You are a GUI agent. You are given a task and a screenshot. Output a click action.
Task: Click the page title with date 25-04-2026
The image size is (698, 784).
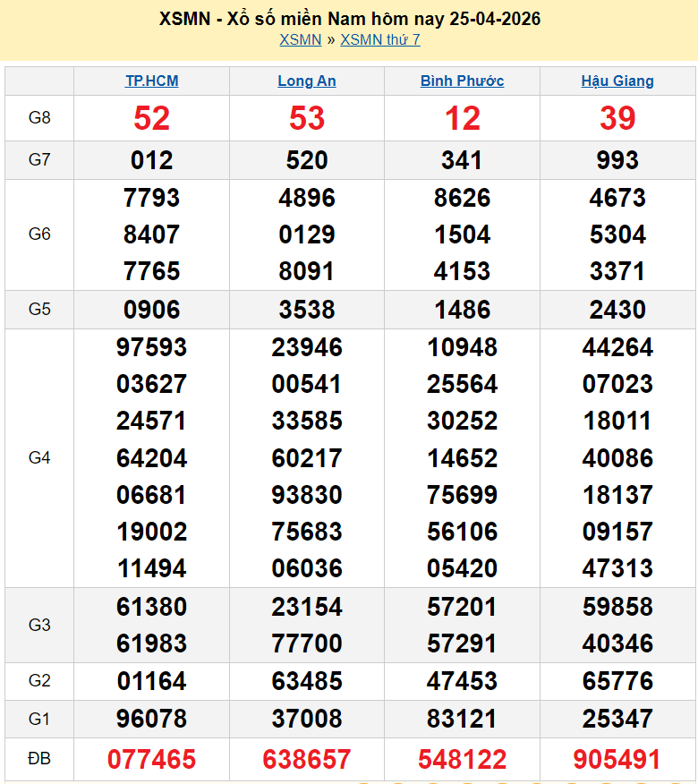[349, 19]
